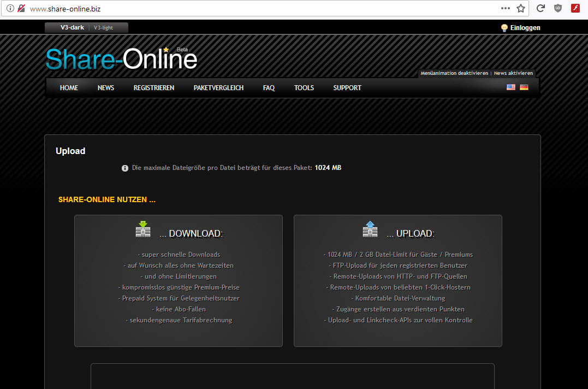Image resolution: width=588 pixels, height=389 pixels.
Task: Open the REGISTRIEREN page
Action: pyautogui.click(x=154, y=88)
